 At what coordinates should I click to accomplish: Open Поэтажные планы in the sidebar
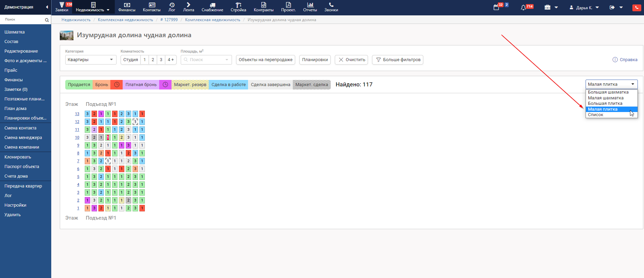[24, 99]
